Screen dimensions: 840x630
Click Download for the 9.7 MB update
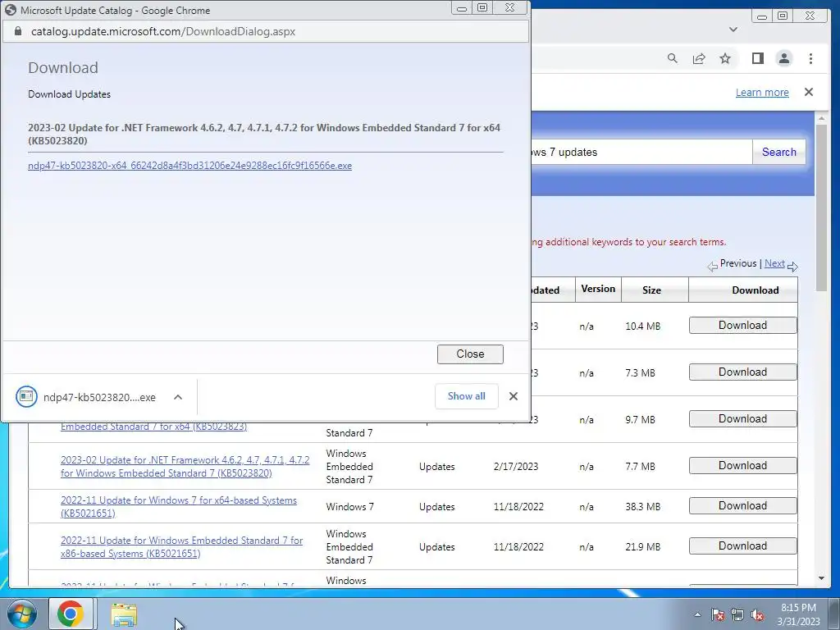coord(742,418)
